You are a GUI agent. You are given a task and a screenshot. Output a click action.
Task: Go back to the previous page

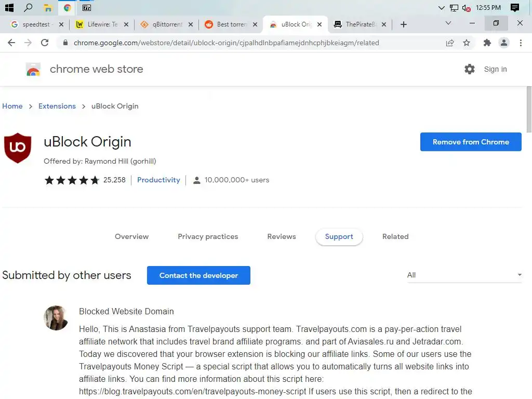point(11,43)
